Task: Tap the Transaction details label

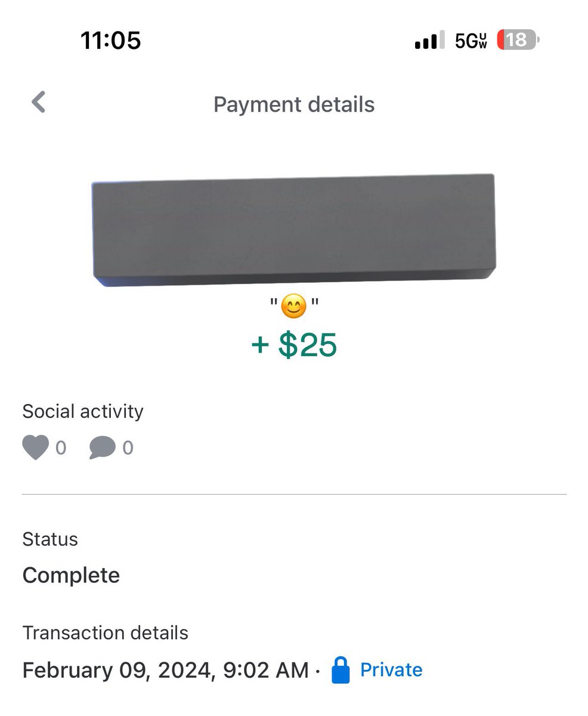Action: pyautogui.click(x=106, y=632)
